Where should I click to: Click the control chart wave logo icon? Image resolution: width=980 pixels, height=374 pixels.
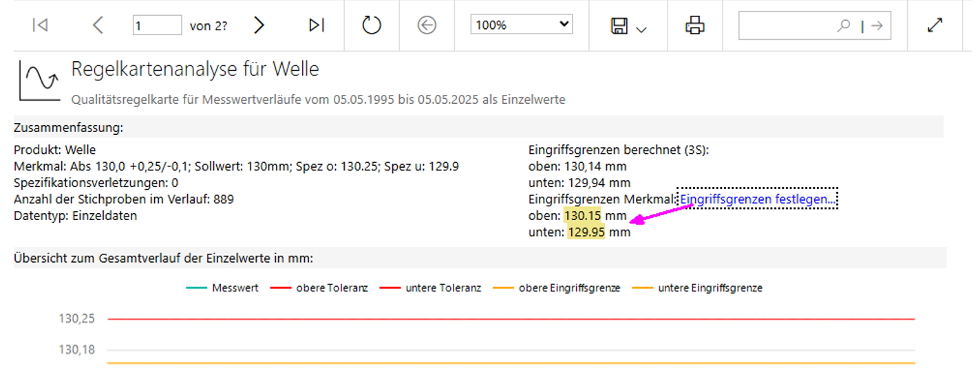point(40,80)
